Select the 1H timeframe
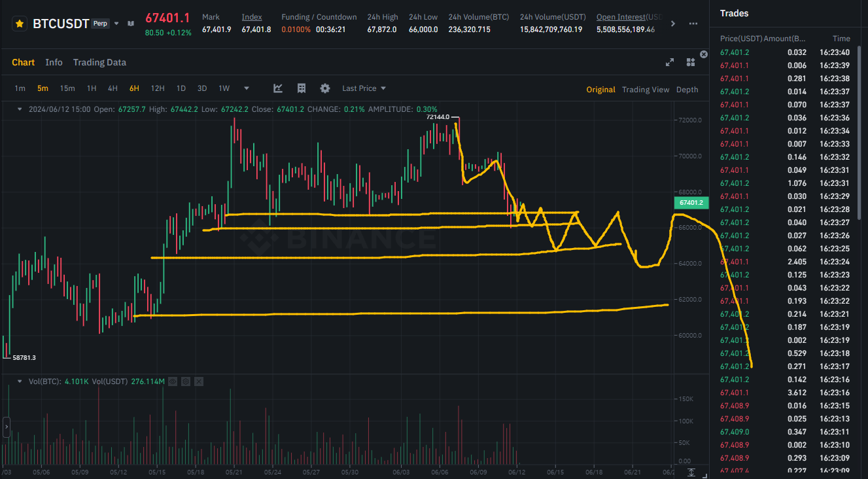The image size is (868, 479). tap(92, 88)
